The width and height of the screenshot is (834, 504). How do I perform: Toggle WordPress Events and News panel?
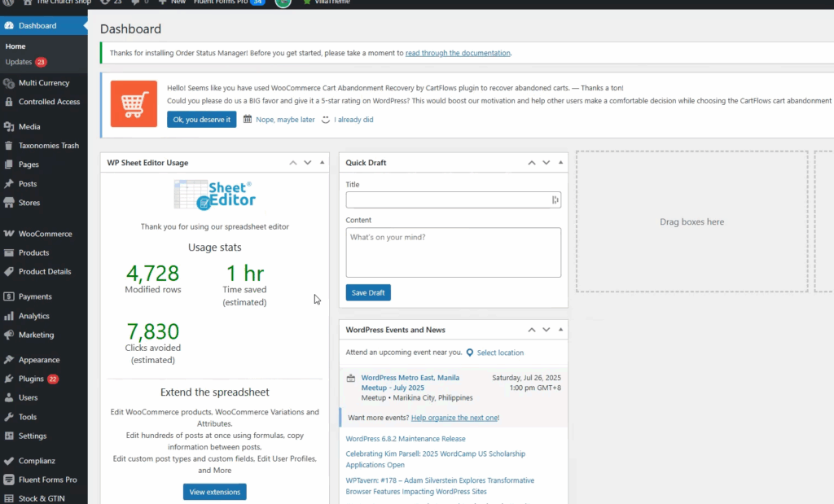[x=561, y=330]
